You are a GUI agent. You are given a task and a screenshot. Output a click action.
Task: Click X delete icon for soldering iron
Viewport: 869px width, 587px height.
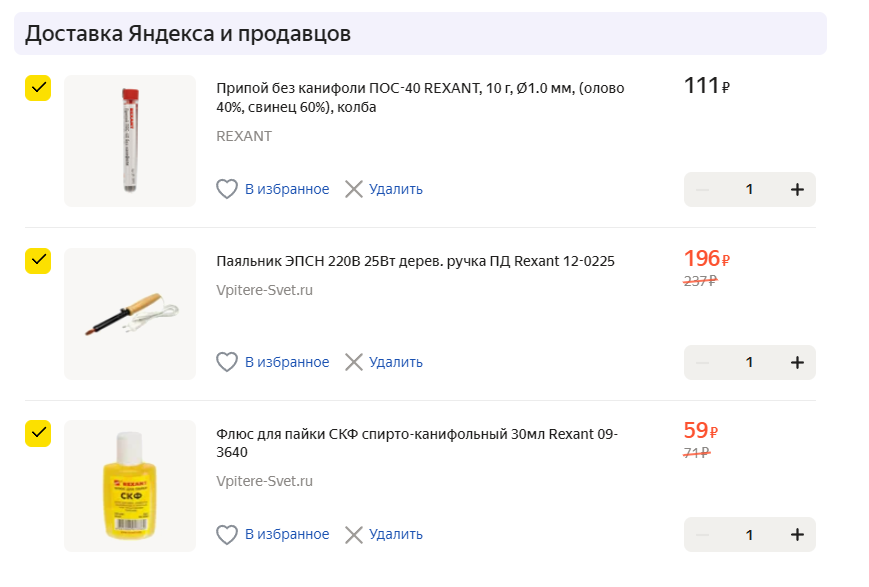[x=354, y=362]
